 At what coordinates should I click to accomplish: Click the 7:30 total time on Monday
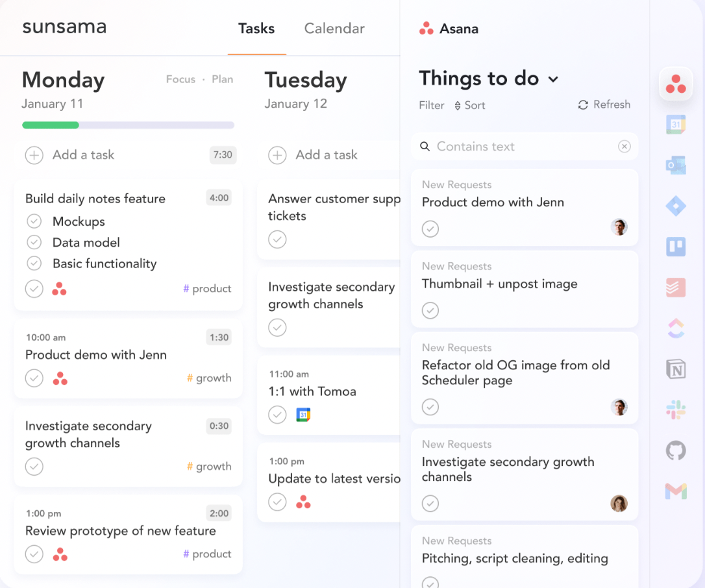(x=223, y=155)
